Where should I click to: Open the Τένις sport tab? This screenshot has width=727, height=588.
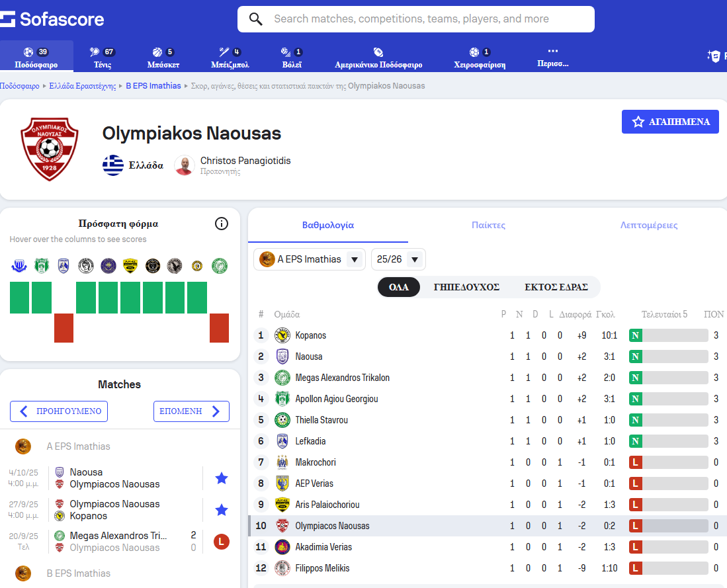pyautogui.click(x=103, y=57)
